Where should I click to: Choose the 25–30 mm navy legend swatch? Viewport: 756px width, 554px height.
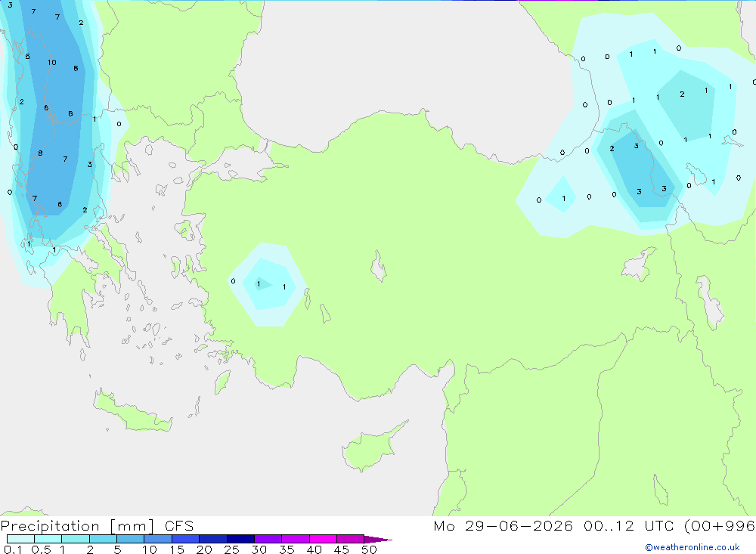[x=240, y=539]
